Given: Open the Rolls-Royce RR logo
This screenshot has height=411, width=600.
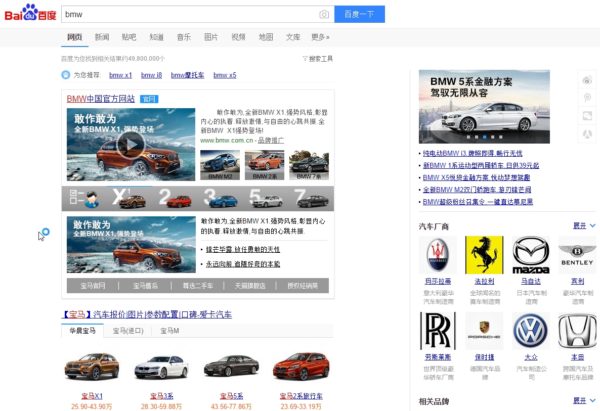Looking at the screenshot, I should 438,331.
